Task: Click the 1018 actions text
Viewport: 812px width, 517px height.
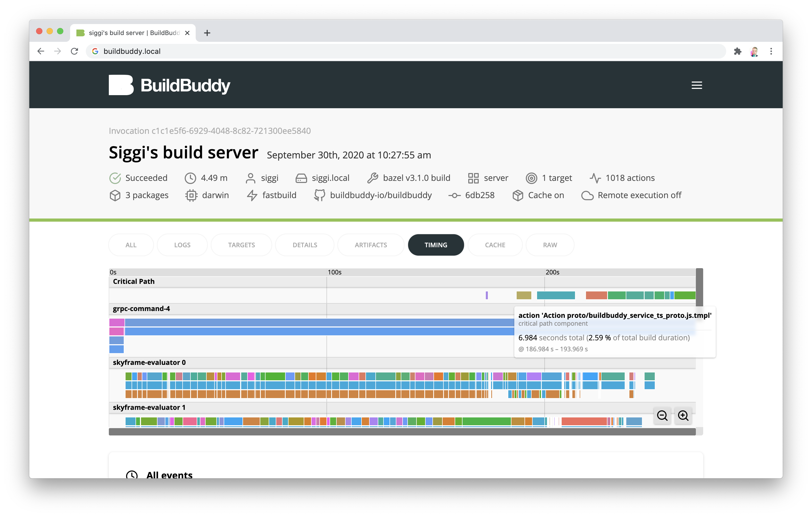Action: coord(630,178)
